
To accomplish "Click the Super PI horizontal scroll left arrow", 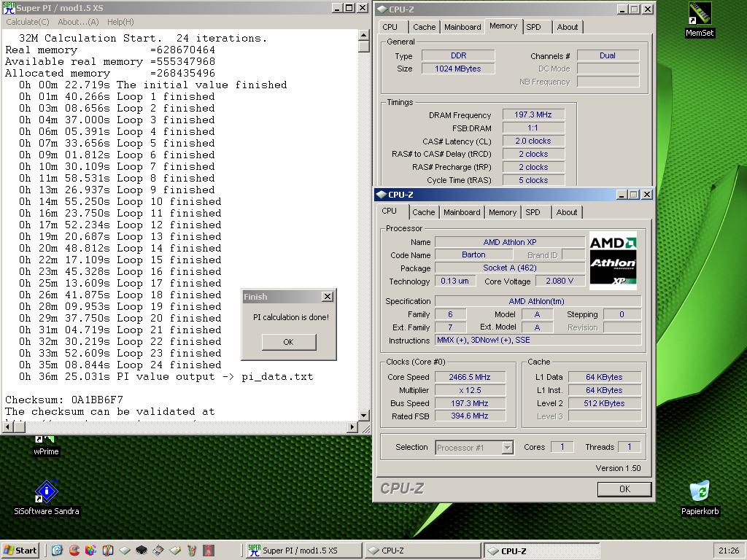I will (x=7, y=427).
